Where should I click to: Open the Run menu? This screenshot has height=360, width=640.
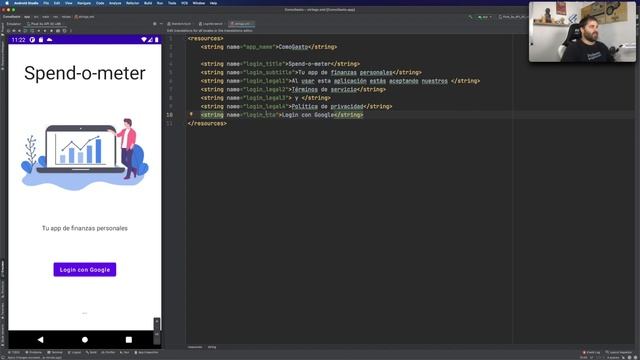(x=160, y=3)
